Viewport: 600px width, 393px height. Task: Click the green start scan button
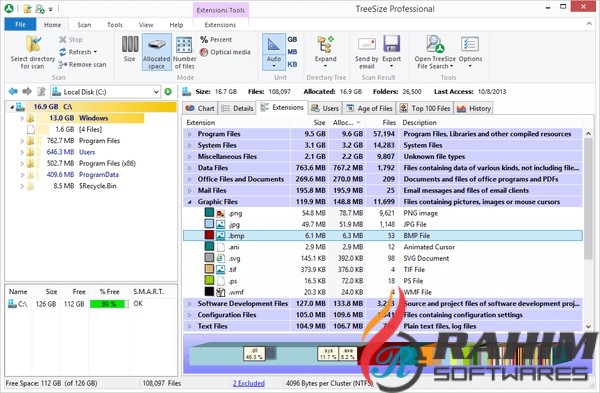168,91
